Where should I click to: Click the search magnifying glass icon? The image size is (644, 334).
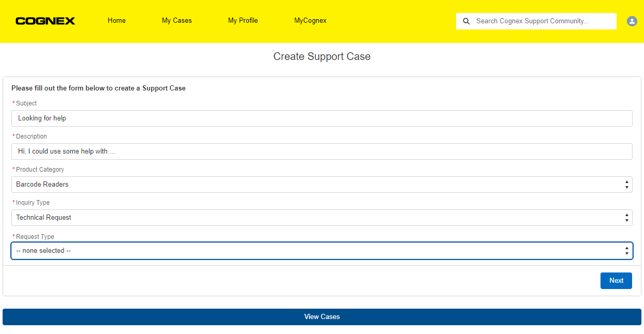pos(466,21)
